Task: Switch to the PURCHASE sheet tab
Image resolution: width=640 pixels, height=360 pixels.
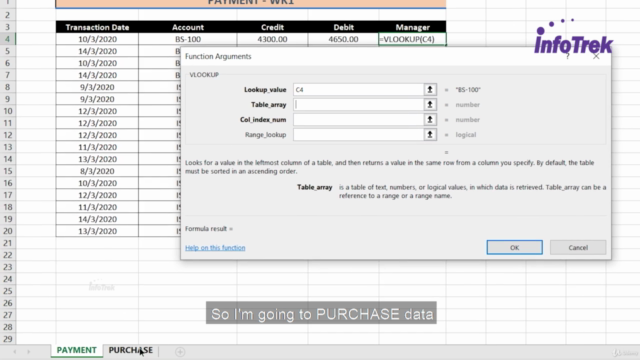Action: pos(131,350)
